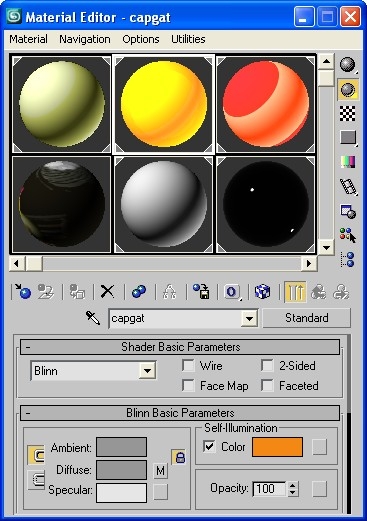The image size is (367, 521).
Task: Toggle the Show End Result icon
Action: 295,292
